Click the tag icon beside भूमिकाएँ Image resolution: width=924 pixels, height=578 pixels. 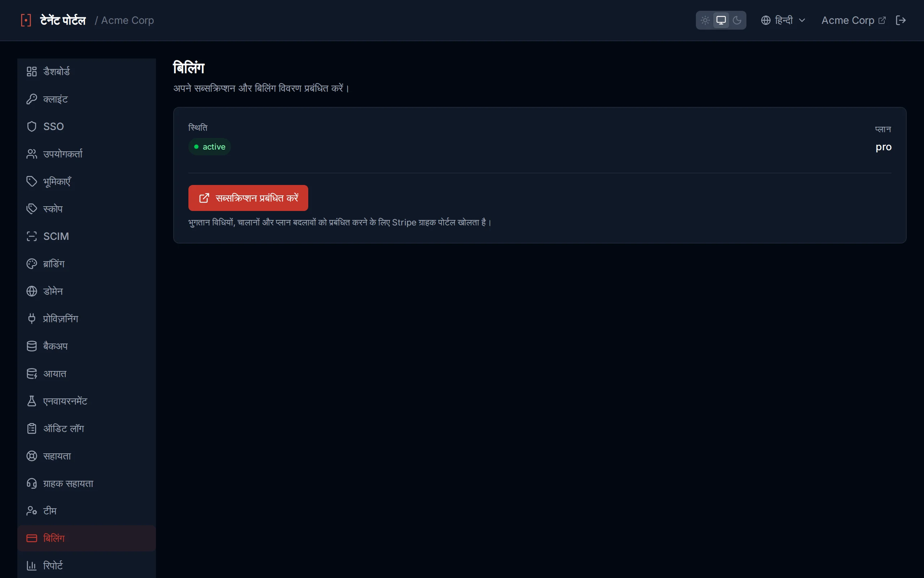tap(32, 181)
